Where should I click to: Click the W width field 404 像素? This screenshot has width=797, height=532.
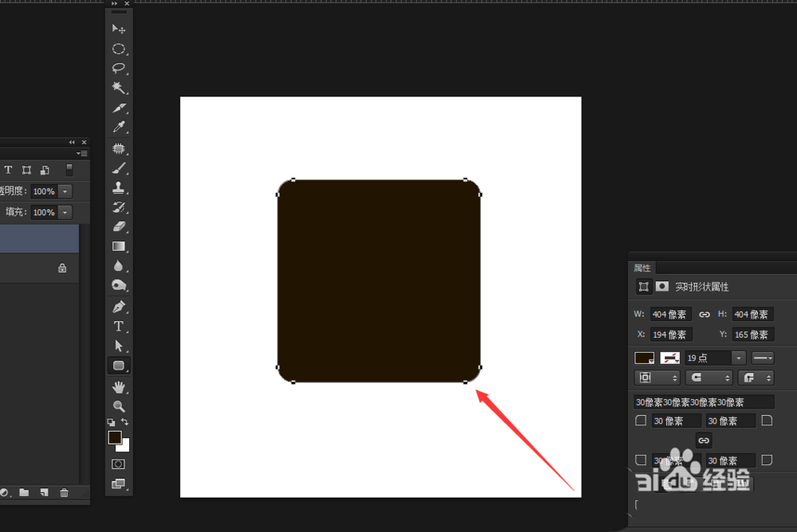[x=670, y=315]
